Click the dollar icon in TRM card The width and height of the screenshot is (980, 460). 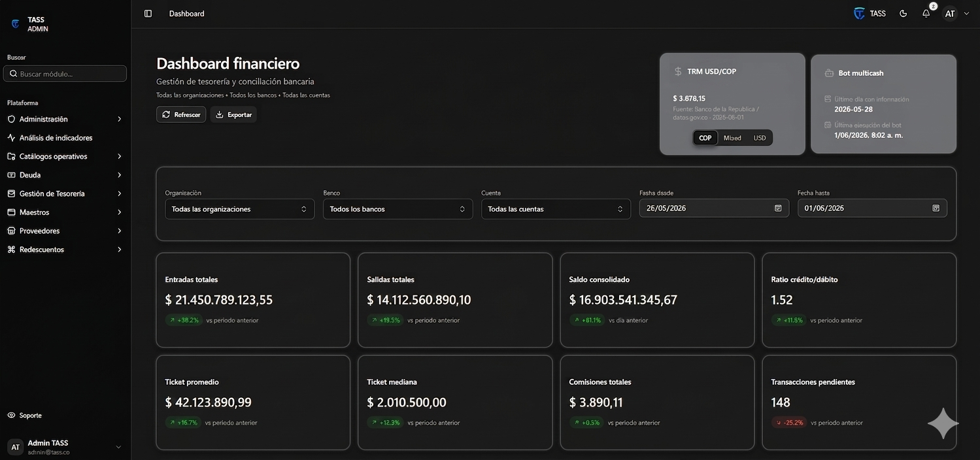point(678,71)
